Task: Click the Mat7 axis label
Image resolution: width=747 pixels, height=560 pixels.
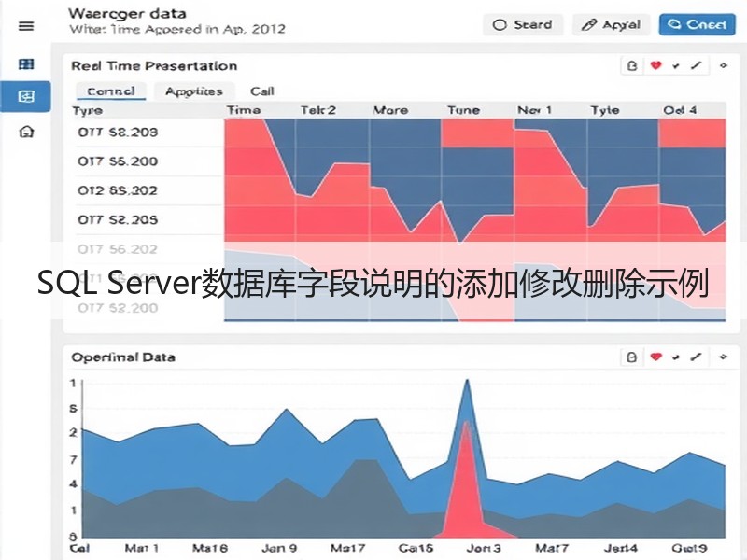Action: 552,548
